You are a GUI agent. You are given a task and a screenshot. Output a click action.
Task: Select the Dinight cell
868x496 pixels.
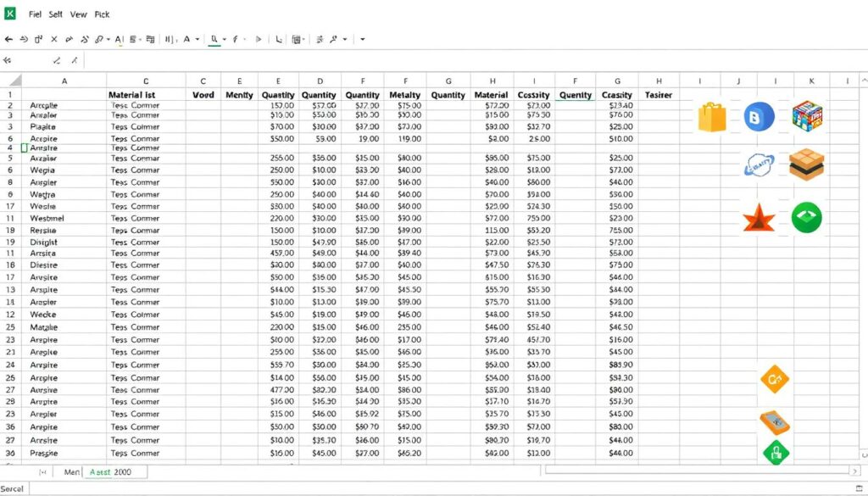64,242
